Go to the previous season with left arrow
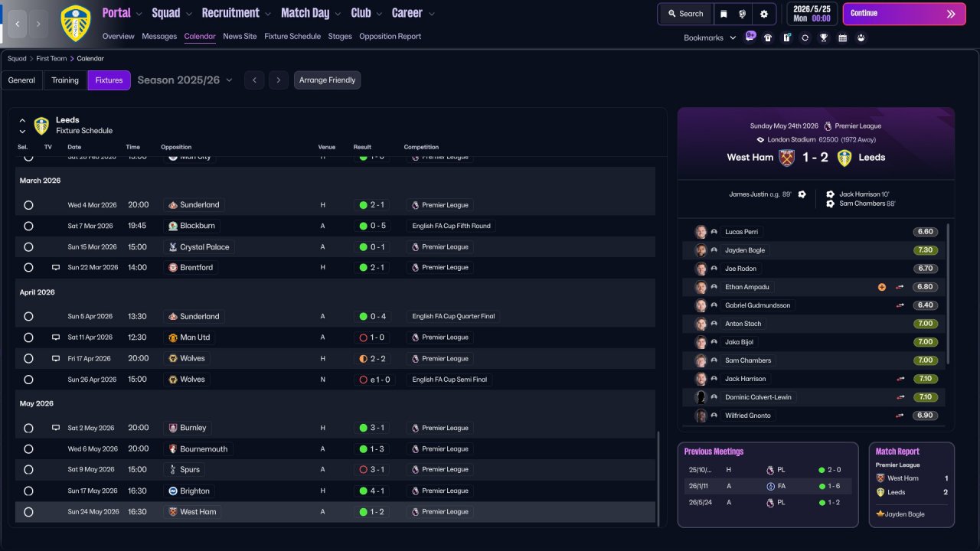980x551 pixels. coord(254,80)
